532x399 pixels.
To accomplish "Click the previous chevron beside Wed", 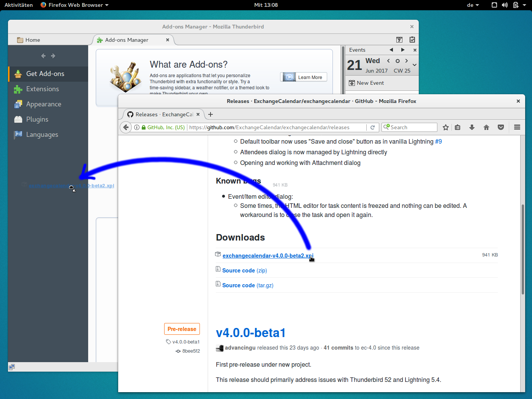I will (388, 61).
